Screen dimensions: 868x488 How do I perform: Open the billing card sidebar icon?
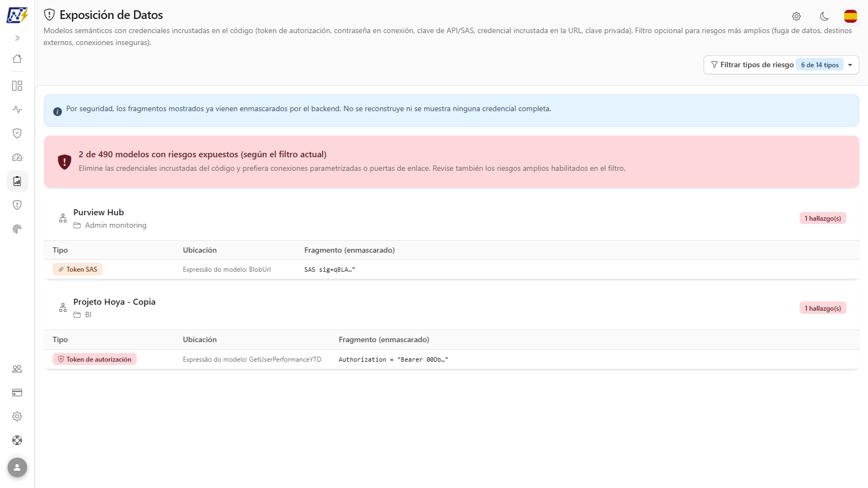click(17, 393)
